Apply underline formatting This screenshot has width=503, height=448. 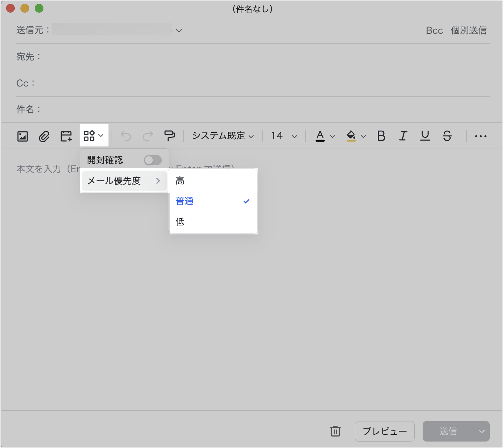[425, 136]
